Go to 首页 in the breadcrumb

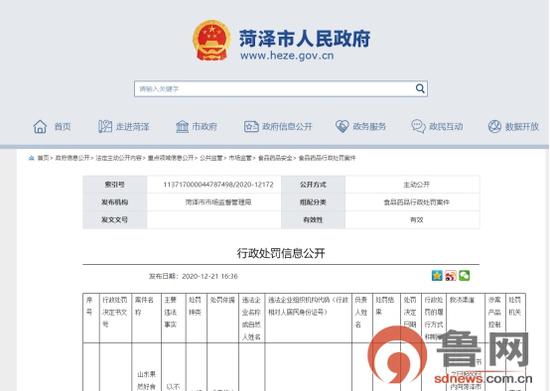coord(43,158)
